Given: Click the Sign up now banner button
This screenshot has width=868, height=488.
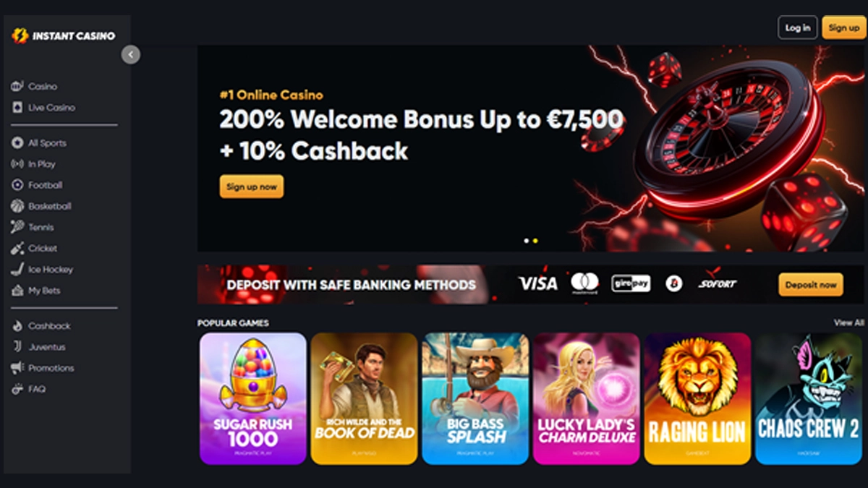Looking at the screenshot, I should (x=252, y=187).
